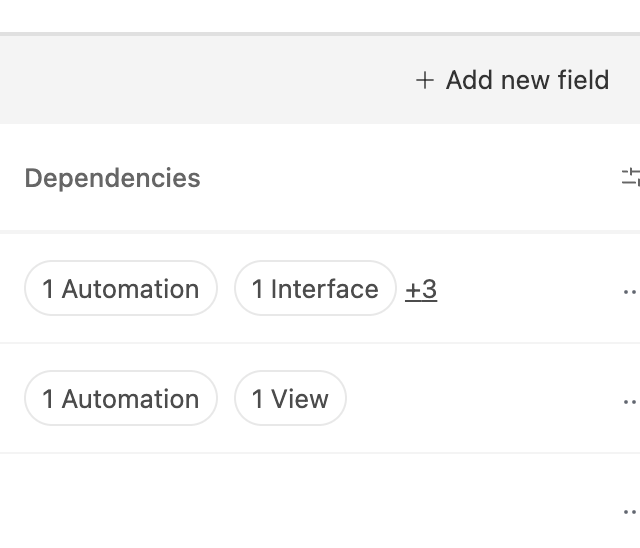Open more options for the 1 View row
The width and height of the screenshot is (640, 548).
[x=630, y=402]
